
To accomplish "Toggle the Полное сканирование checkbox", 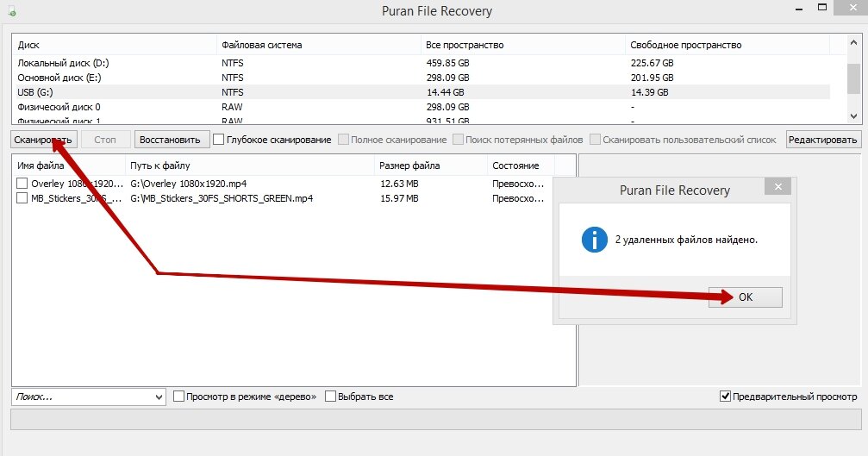I will [x=343, y=140].
